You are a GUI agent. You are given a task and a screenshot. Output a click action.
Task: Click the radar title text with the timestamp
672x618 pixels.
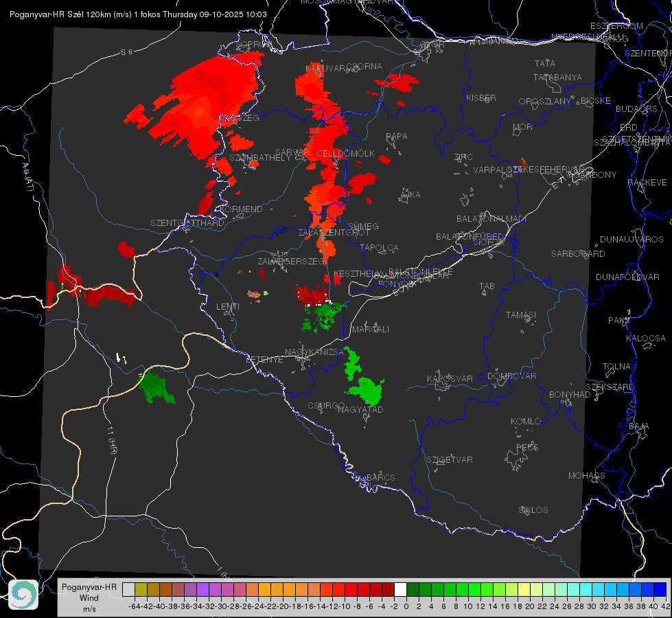point(138,14)
